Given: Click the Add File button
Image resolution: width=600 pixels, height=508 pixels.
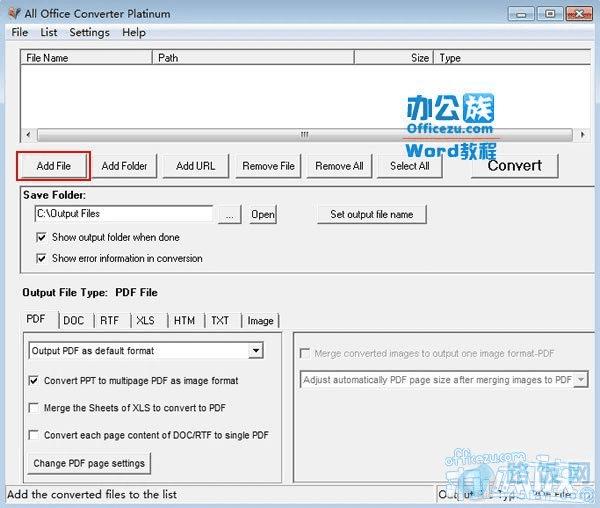Looking at the screenshot, I should 54,166.
